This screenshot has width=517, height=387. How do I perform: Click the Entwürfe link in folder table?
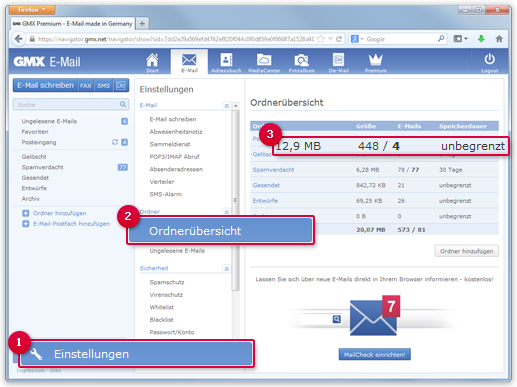pyautogui.click(x=265, y=201)
